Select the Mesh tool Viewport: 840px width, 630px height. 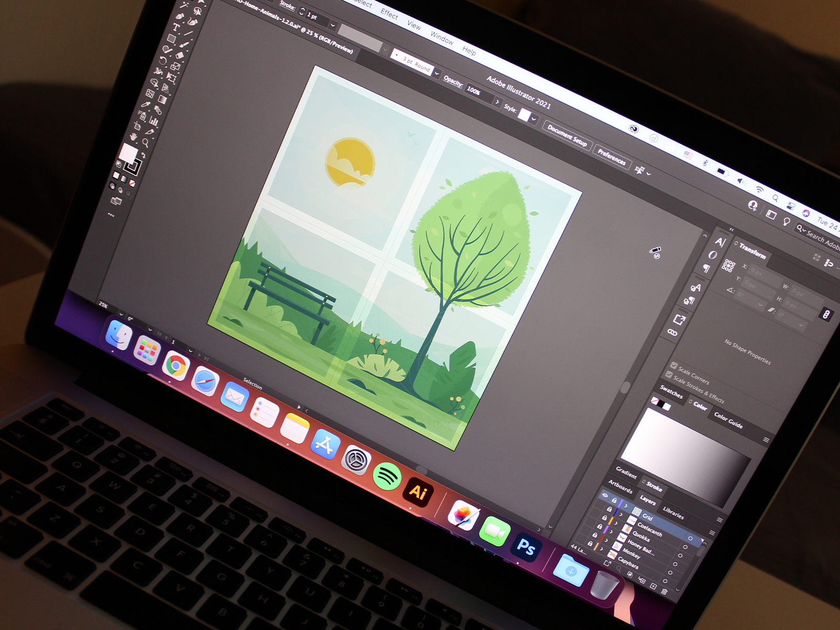click(x=150, y=93)
